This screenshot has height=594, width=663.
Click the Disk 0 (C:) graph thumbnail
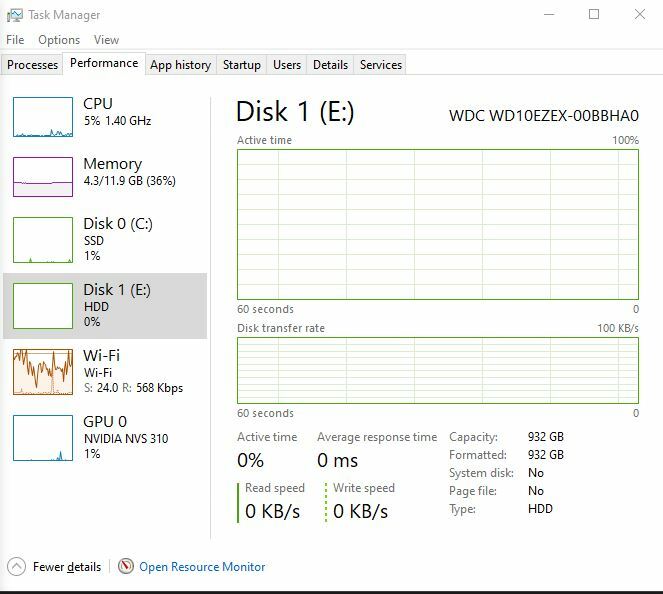click(x=43, y=240)
